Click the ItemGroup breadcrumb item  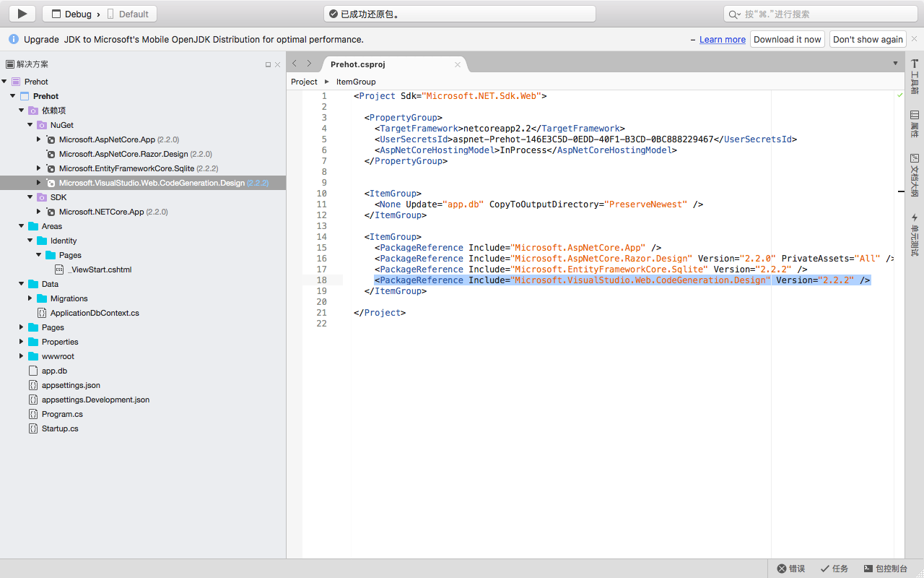356,82
